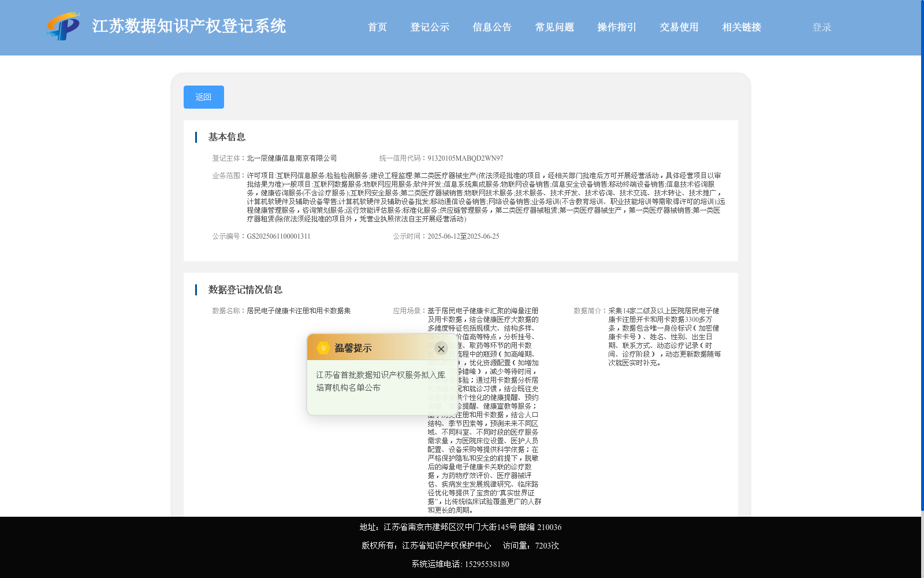The width and height of the screenshot is (924, 578).
Task: Click the 江苏数据知识产权登记系统 site title
Action: click(189, 26)
